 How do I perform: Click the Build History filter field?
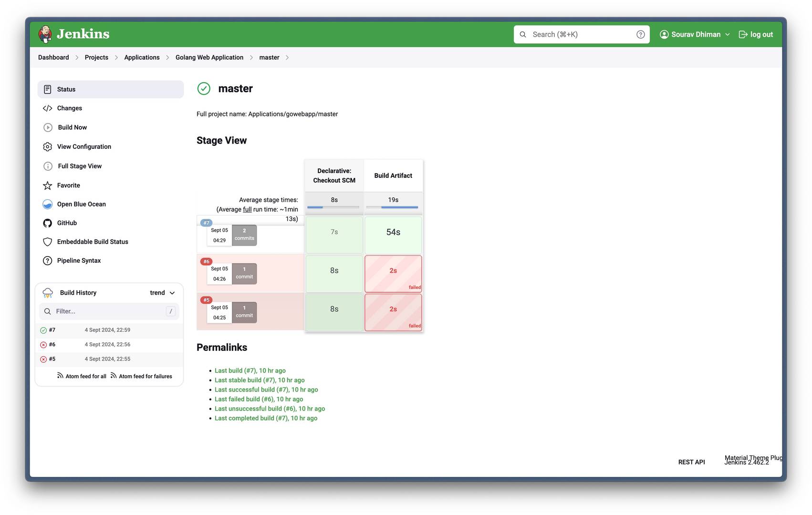109,311
